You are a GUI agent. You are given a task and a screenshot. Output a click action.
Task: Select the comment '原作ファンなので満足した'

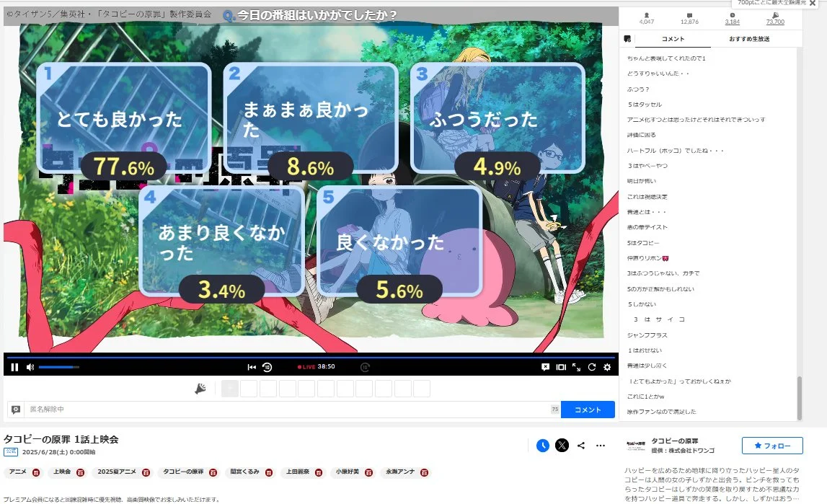[661, 412]
